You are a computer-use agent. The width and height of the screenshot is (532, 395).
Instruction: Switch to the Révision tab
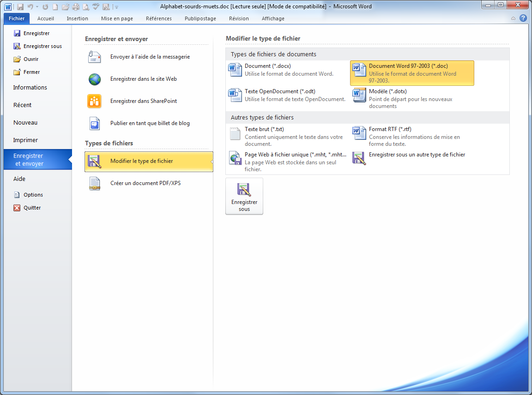(x=239, y=18)
